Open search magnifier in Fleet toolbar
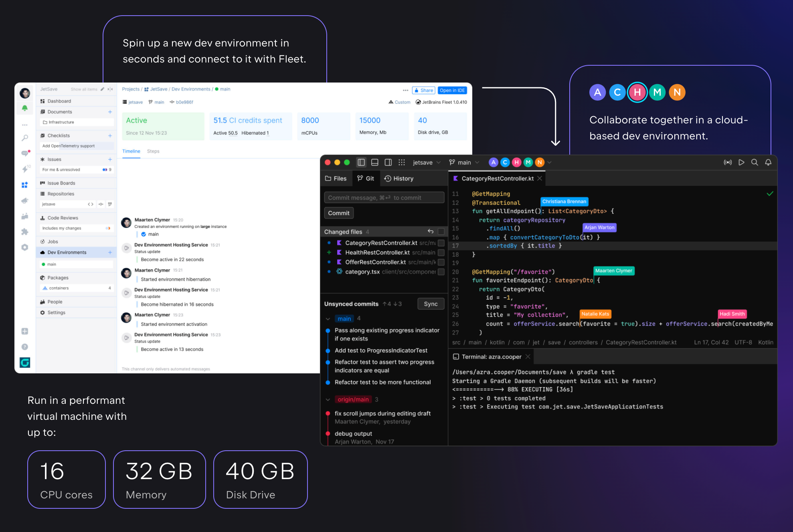Screen dimensions: 793x532 (755, 162)
